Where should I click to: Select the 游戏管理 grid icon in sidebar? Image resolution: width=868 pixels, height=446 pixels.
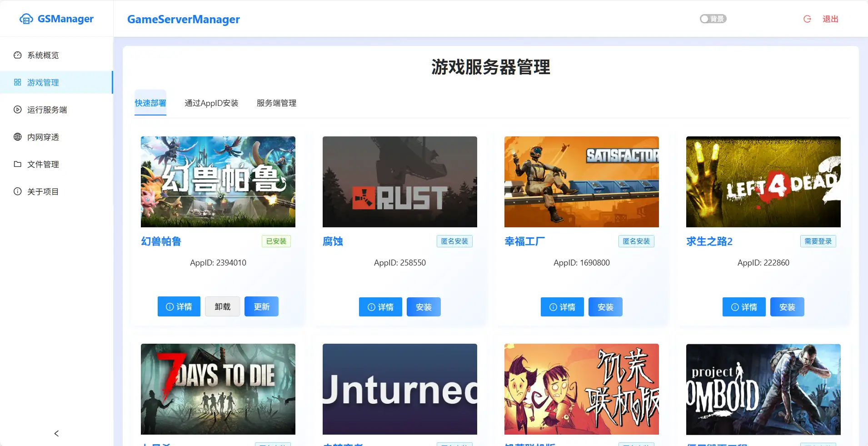tap(17, 82)
